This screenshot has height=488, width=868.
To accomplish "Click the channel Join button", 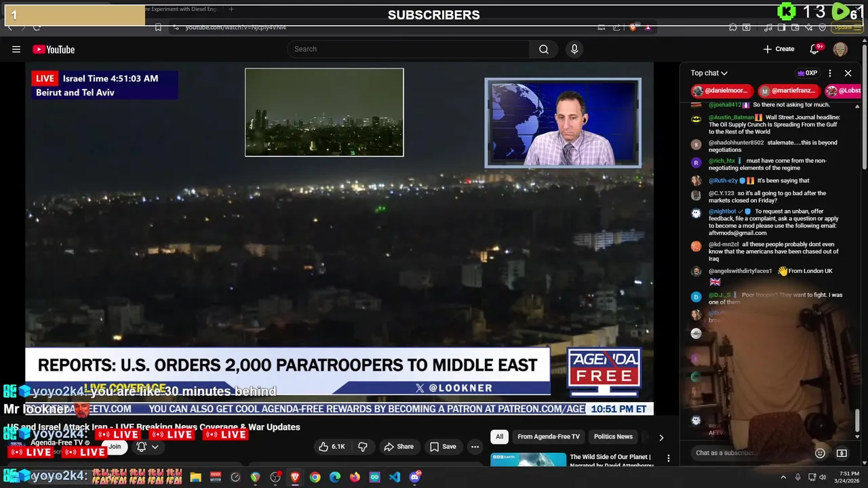I will 115,447.
